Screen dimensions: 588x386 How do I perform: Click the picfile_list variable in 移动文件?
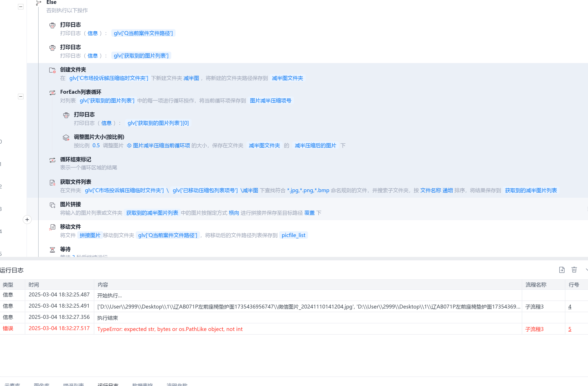pos(293,235)
